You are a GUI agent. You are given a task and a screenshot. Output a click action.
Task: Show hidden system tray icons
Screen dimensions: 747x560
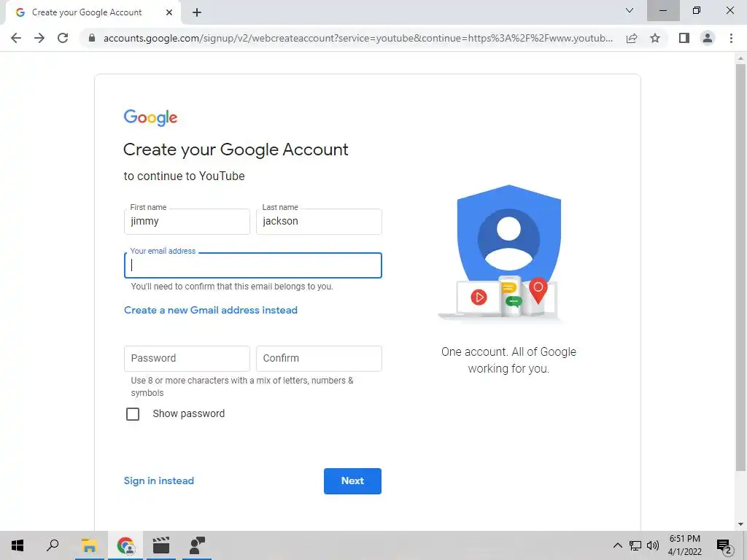tap(617, 545)
